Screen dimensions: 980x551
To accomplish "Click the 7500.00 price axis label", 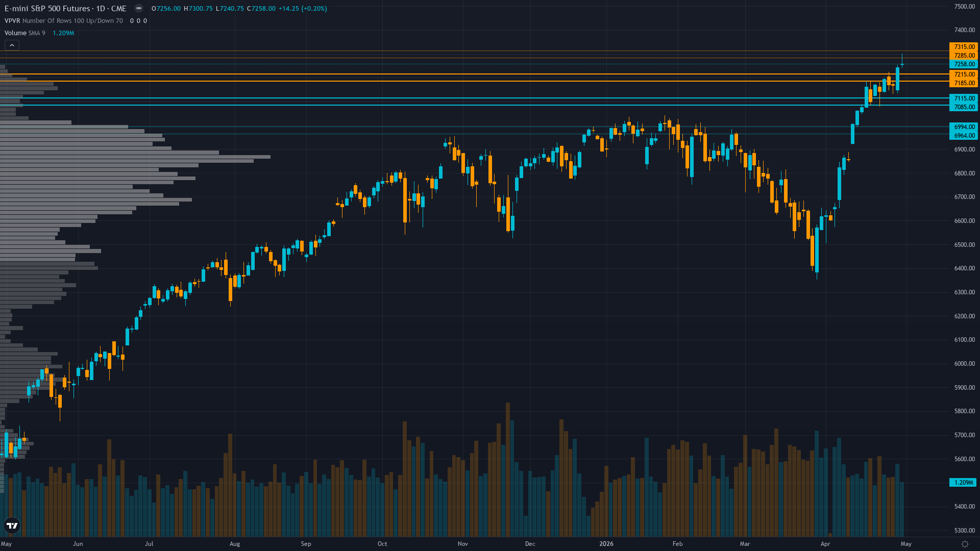I will (x=965, y=7).
